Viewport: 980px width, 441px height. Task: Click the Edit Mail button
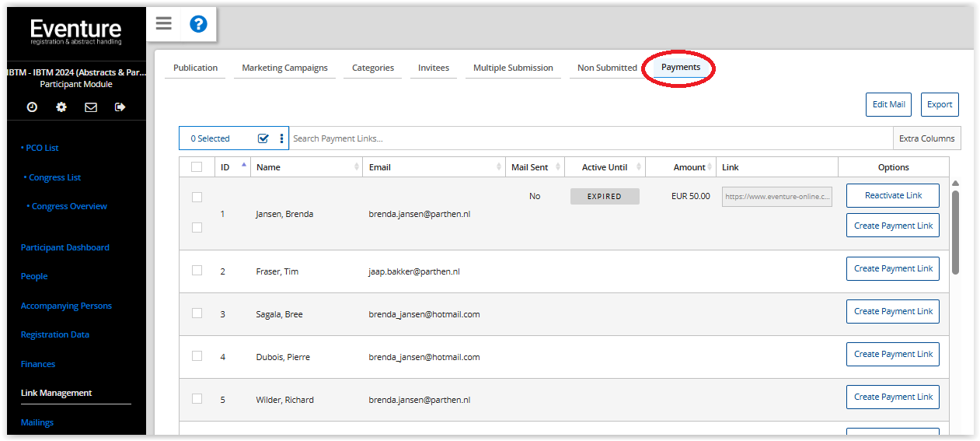888,104
